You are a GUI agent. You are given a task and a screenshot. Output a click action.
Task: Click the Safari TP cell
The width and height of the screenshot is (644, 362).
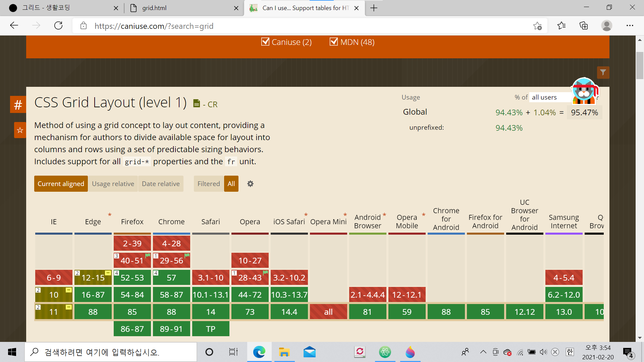click(211, 329)
